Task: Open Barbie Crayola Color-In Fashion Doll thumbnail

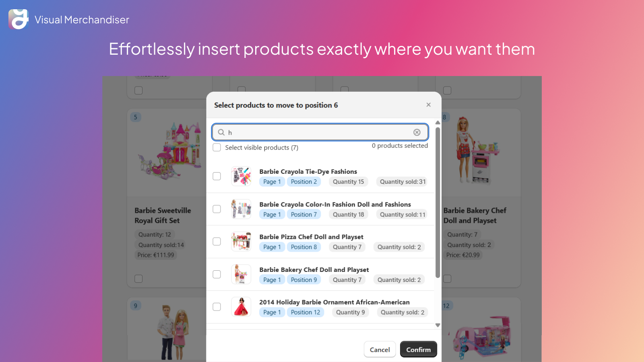Action: 241,209
